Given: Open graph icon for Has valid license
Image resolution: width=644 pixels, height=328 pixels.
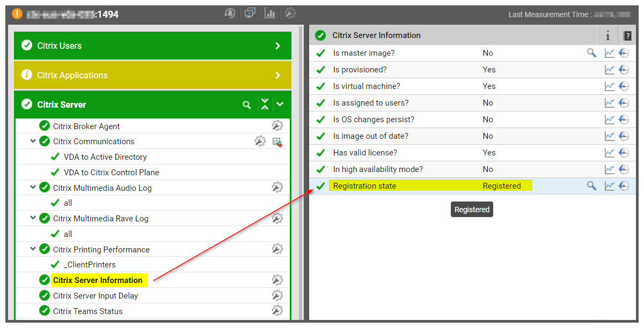Looking at the screenshot, I should point(610,153).
